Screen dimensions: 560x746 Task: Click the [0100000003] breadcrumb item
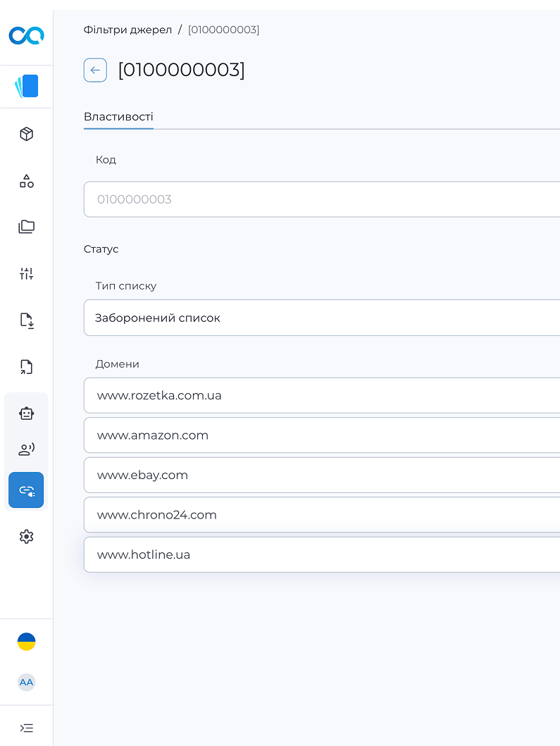(x=223, y=30)
